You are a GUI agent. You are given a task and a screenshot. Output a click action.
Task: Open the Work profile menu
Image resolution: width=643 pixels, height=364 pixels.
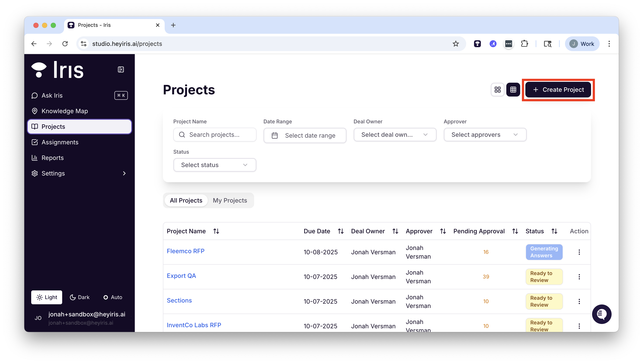click(x=582, y=44)
